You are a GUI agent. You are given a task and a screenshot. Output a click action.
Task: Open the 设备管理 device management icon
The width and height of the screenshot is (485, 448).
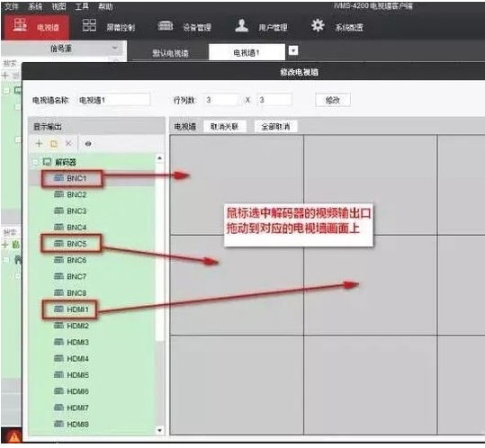[x=166, y=25]
